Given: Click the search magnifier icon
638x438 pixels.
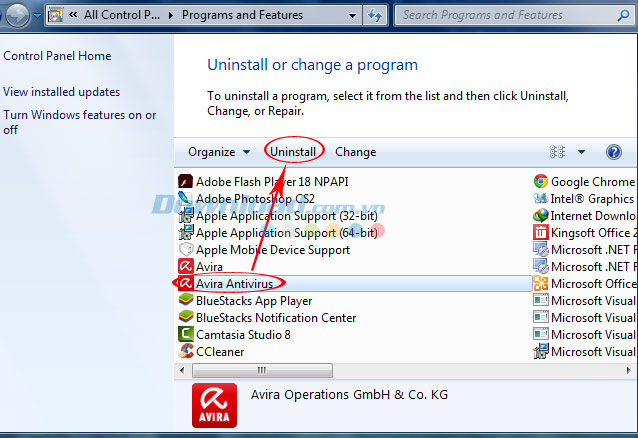Looking at the screenshot, I should click(623, 15).
